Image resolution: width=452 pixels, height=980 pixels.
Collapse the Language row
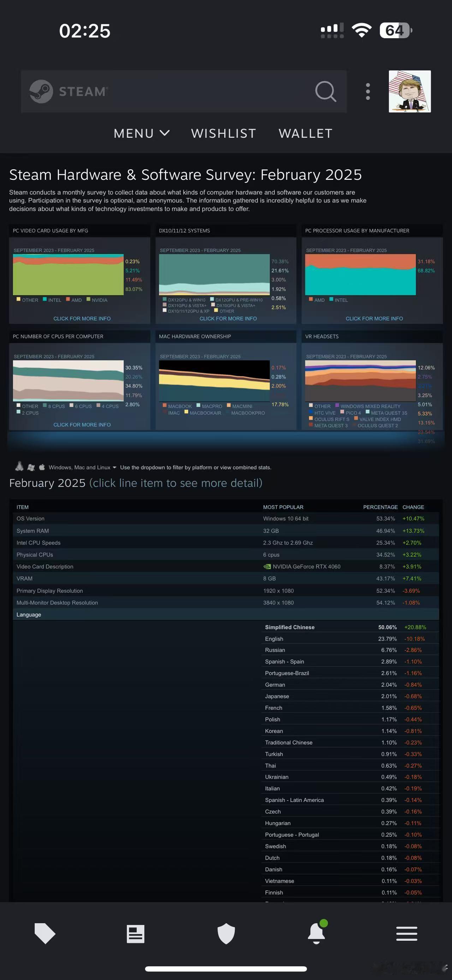226,614
